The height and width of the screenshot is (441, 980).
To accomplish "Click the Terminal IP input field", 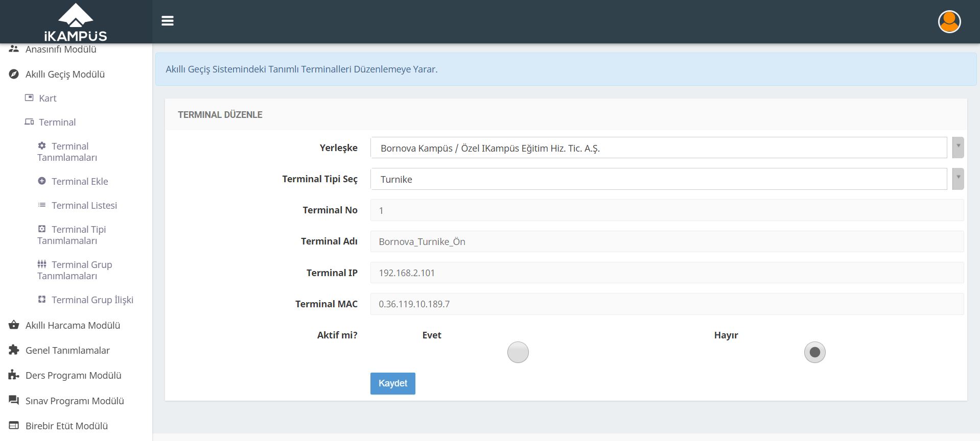I will click(x=667, y=273).
